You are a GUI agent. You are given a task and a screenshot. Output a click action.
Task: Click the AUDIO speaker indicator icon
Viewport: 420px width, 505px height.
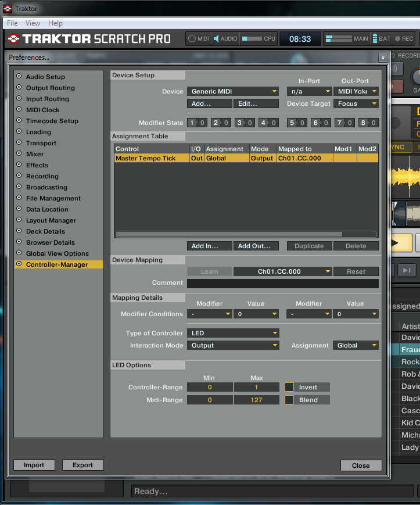tap(216, 39)
